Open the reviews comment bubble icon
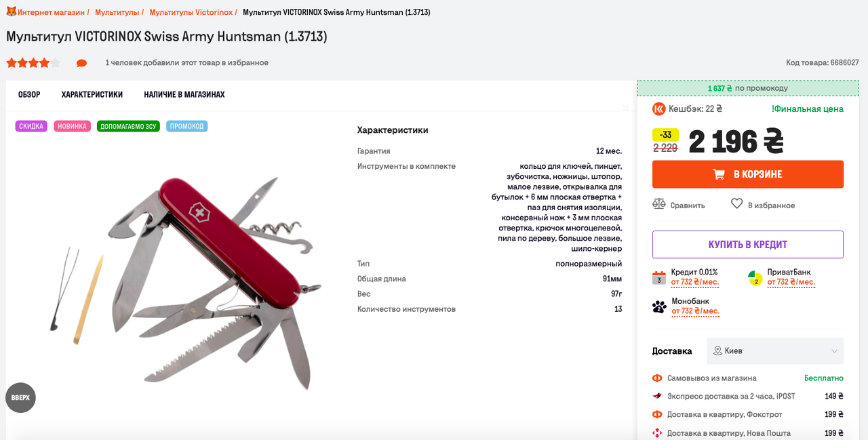Viewport: 868px width, 440px height. [x=82, y=63]
